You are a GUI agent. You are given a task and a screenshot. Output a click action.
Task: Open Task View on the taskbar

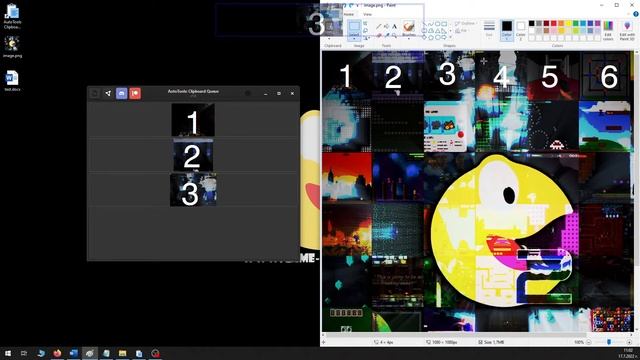pos(24,353)
